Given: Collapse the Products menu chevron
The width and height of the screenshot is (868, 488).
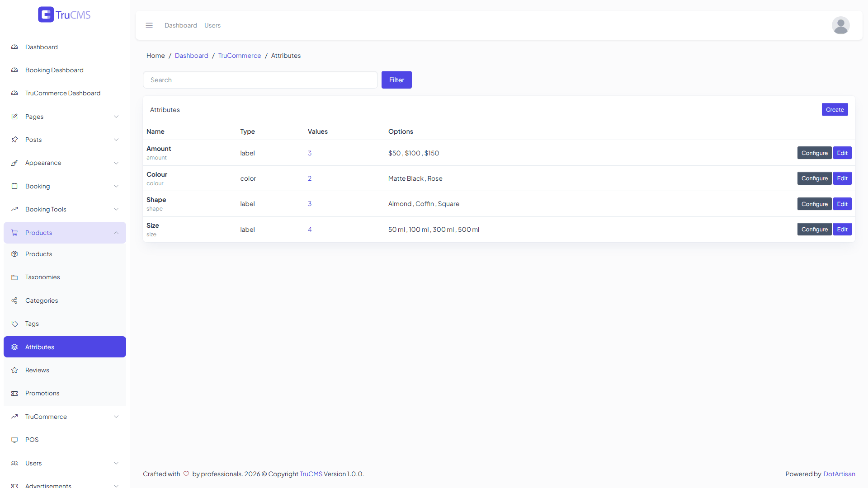Looking at the screenshot, I should click(116, 233).
